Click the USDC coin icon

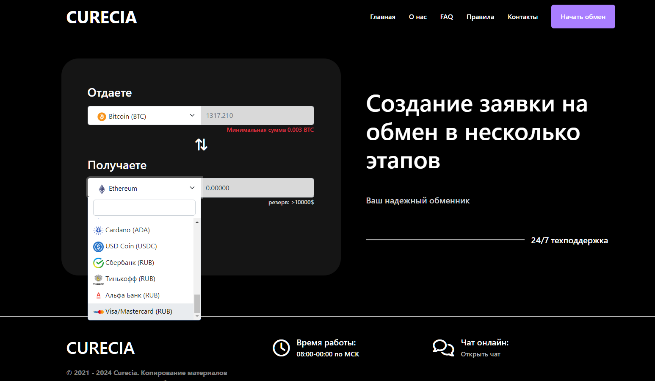coord(98,246)
